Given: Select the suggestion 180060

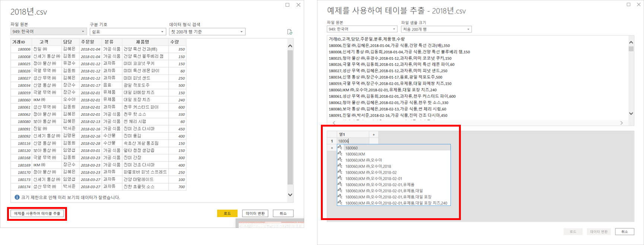Looking at the screenshot, I should [x=394, y=148].
